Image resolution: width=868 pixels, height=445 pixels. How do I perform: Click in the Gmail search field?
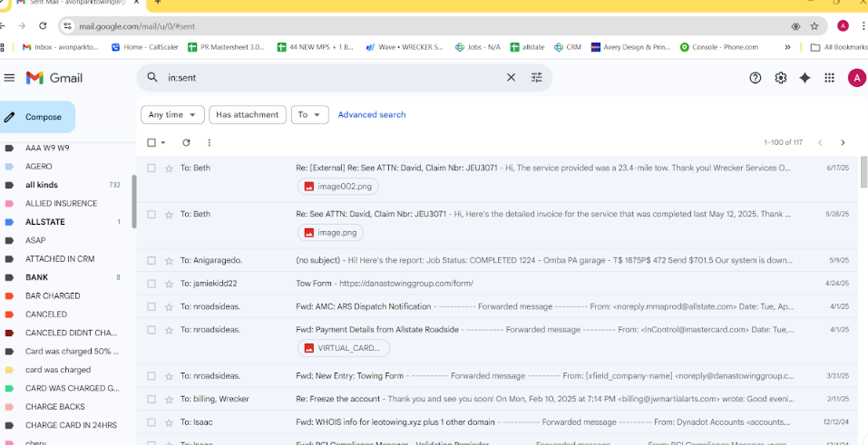coord(327,78)
